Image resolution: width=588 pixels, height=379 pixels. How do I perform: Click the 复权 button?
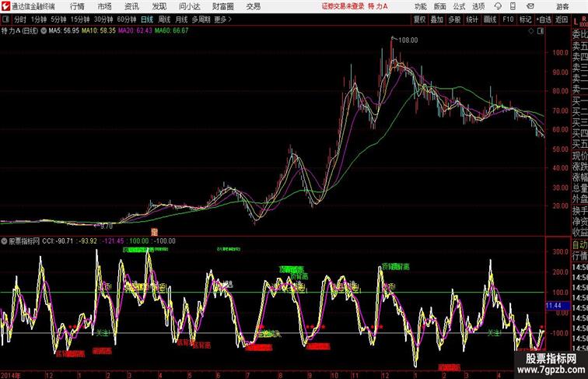click(x=419, y=19)
